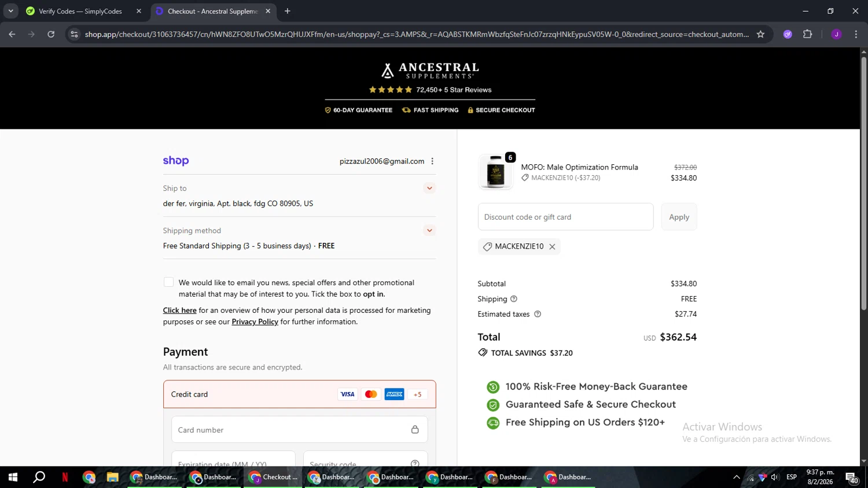
Task: Open the tab search dropdown
Action: coord(10,11)
